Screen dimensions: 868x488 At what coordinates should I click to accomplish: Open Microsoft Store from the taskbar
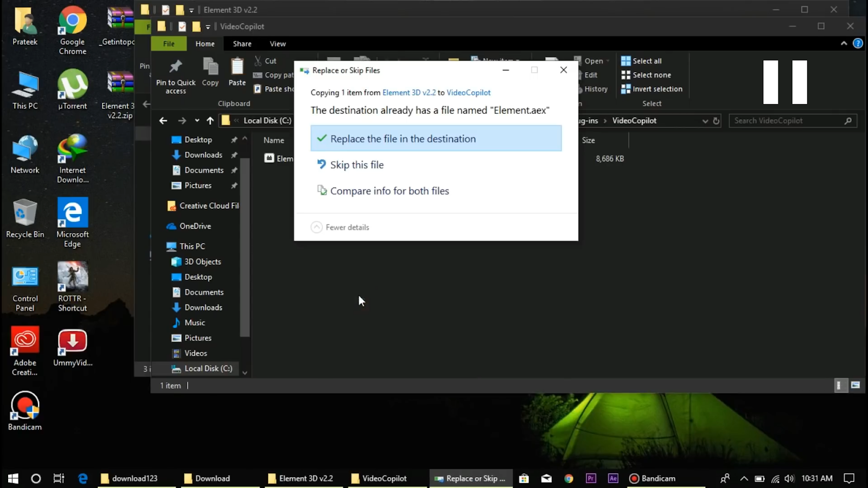click(x=524, y=478)
